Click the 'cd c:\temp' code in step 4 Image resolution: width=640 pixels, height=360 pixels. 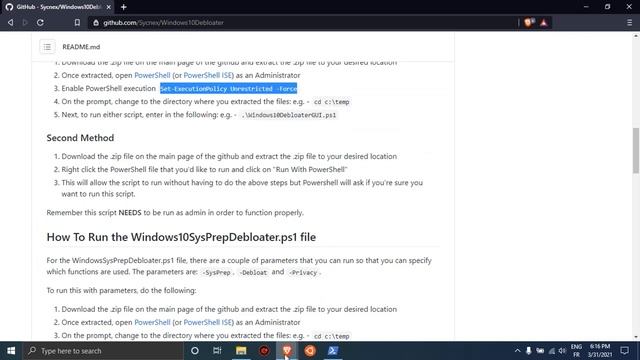[331, 102]
